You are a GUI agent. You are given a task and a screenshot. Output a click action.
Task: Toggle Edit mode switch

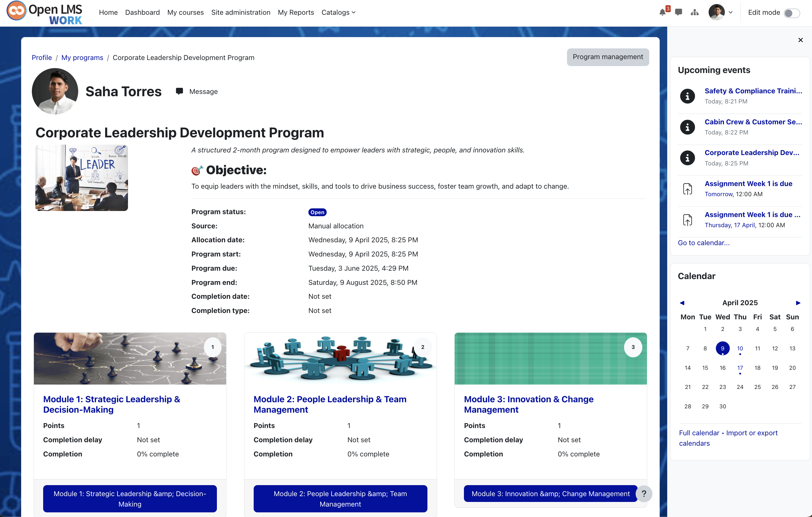791,13
